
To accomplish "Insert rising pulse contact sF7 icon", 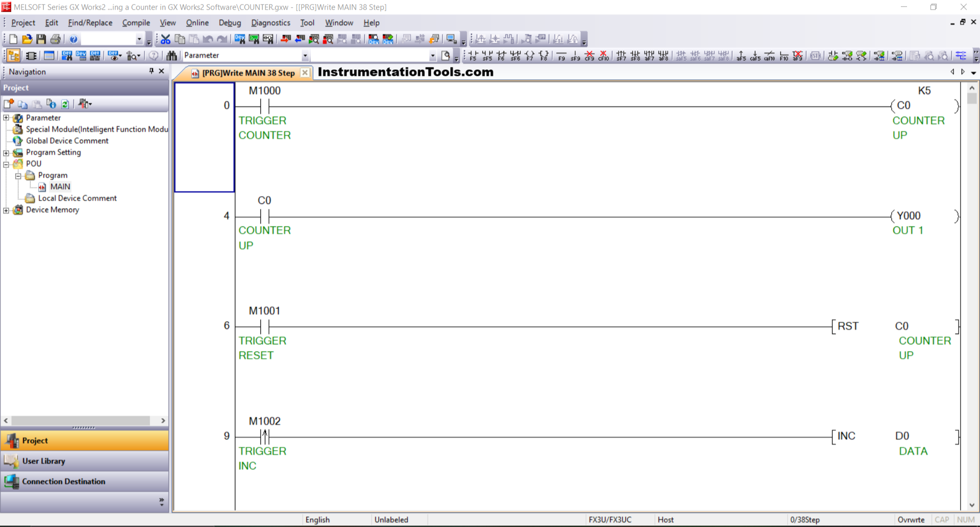I will pos(621,56).
